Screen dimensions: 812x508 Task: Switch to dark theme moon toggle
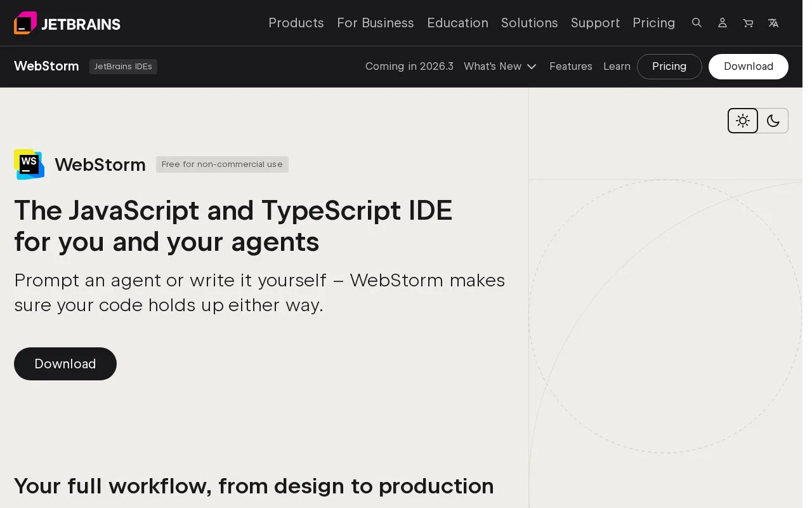[773, 121]
